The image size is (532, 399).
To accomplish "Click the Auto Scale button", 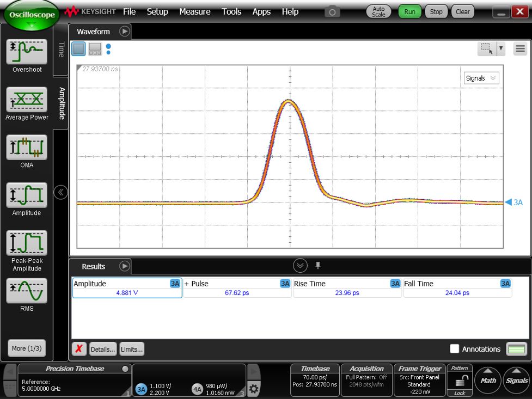I will click(378, 11).
